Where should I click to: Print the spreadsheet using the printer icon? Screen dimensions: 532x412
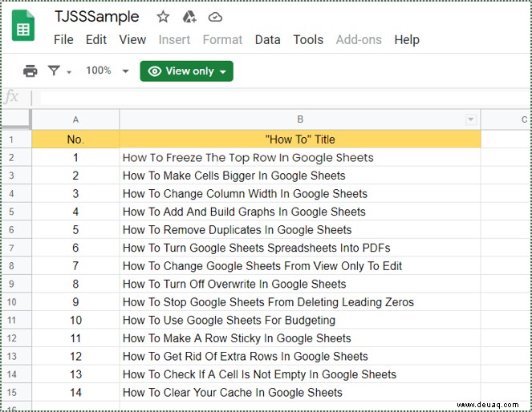click(x=30, y=71)
